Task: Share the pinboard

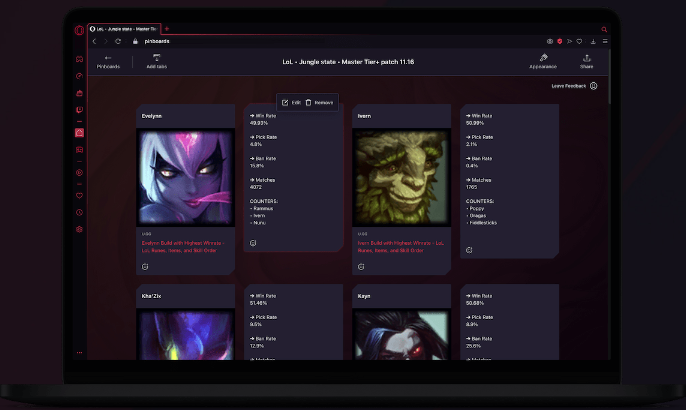Action: coord(586,58)
